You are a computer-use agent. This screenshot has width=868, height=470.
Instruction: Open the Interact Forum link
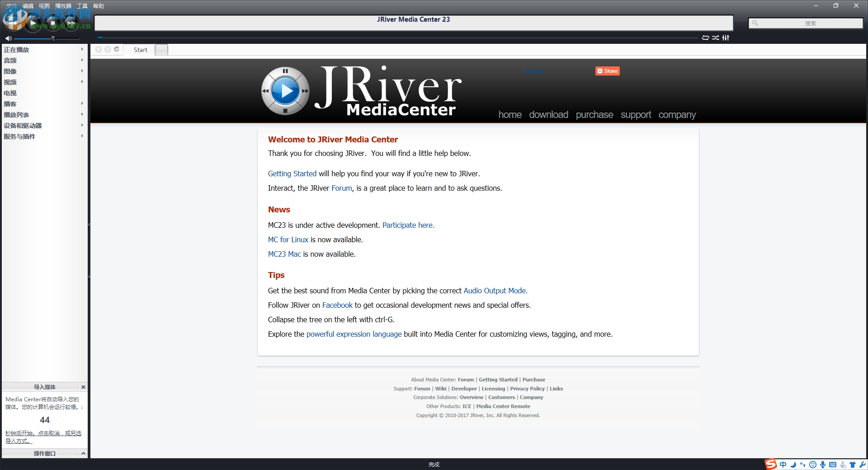pyautogui.click(x=342, y=188)
